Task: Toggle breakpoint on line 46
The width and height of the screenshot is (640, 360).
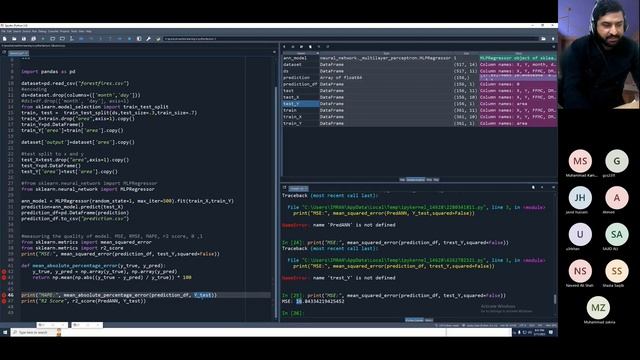Action: pos(4,295)
